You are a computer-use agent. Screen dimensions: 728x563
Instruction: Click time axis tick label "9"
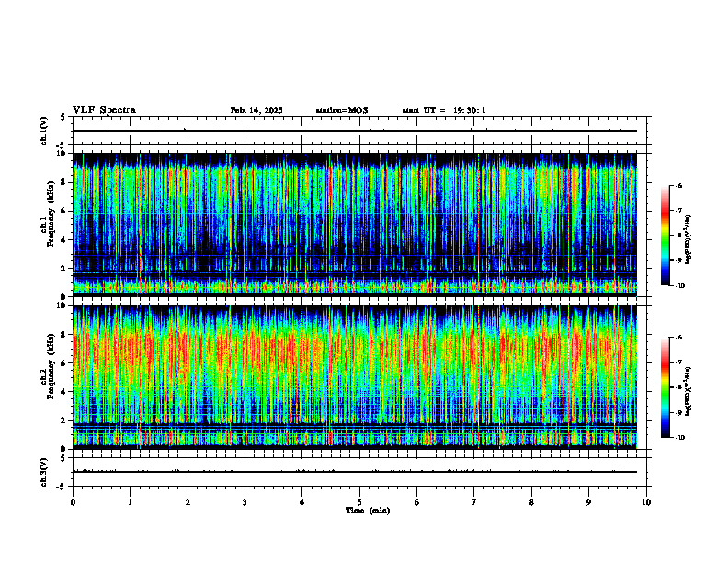click(x=588, y=502)
